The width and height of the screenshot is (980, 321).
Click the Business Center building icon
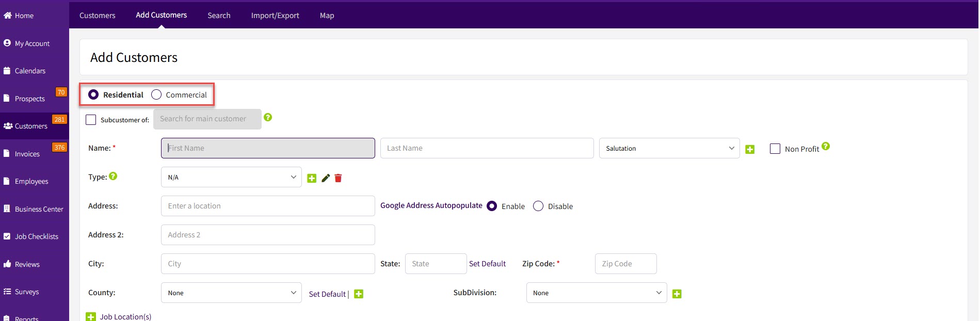(x=7, y=208)
